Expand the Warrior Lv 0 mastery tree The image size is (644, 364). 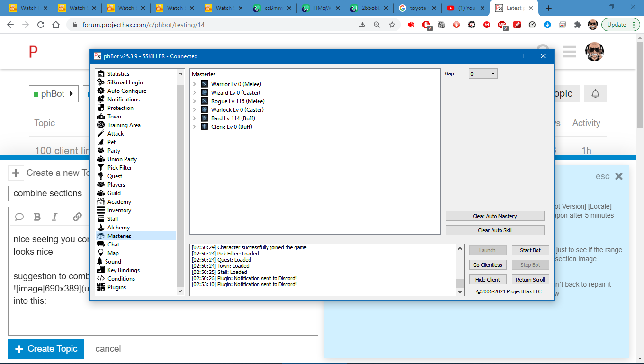[x=195, y=84]
